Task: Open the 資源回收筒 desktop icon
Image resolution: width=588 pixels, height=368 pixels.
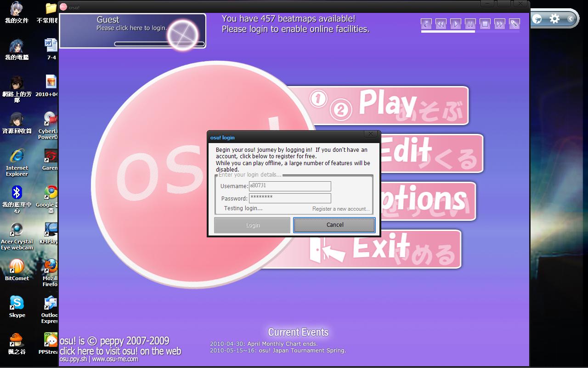Action: 17,123
